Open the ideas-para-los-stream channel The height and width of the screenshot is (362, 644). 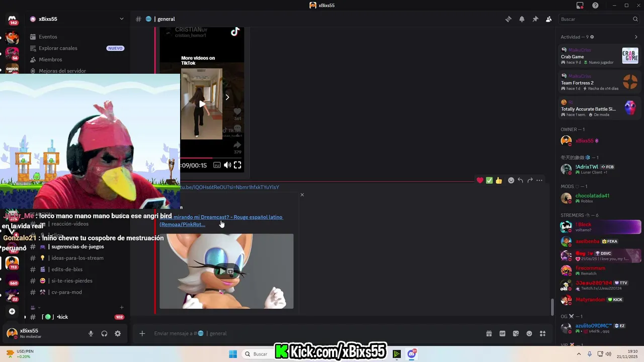pyautogui.click(x=77, y=258)
